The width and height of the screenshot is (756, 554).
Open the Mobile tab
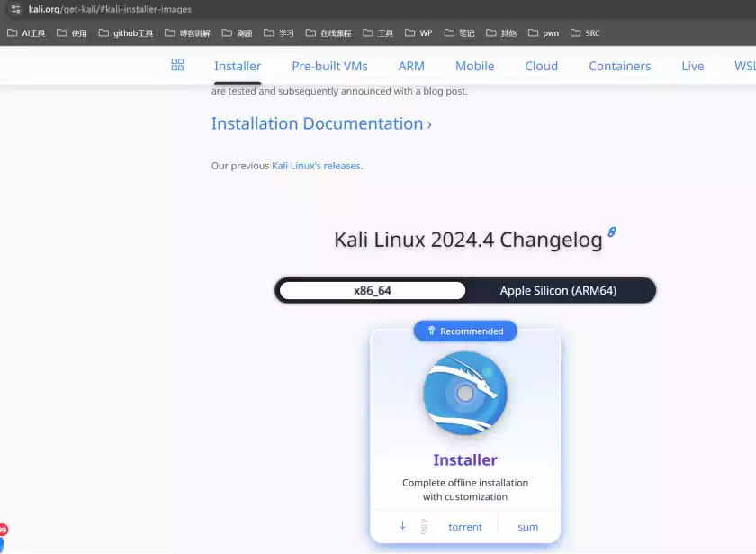click(x=475, y=66)
